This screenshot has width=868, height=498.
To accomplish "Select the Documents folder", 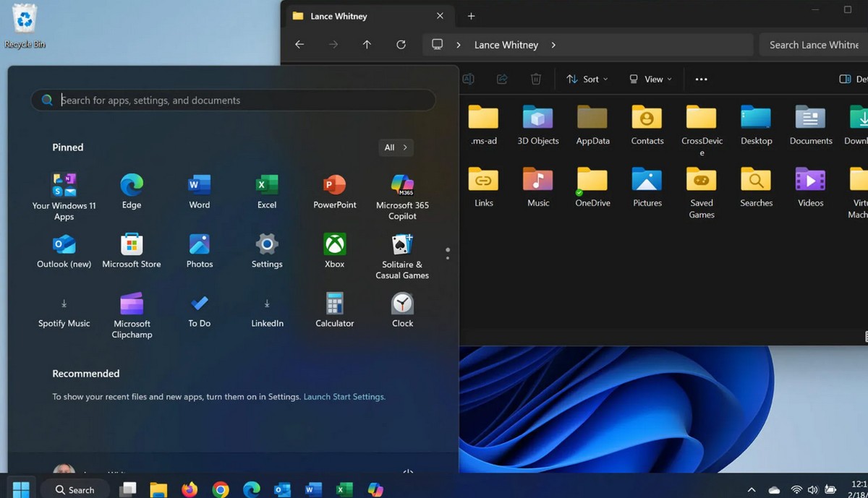I will [811, 125].
